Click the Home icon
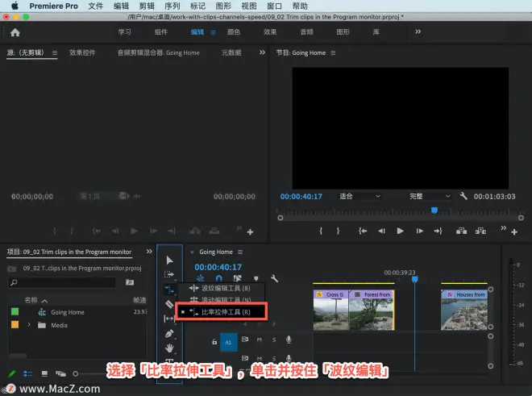Image resolution: width=532 pixels, height=396 pixels. [x=15, y=32]
